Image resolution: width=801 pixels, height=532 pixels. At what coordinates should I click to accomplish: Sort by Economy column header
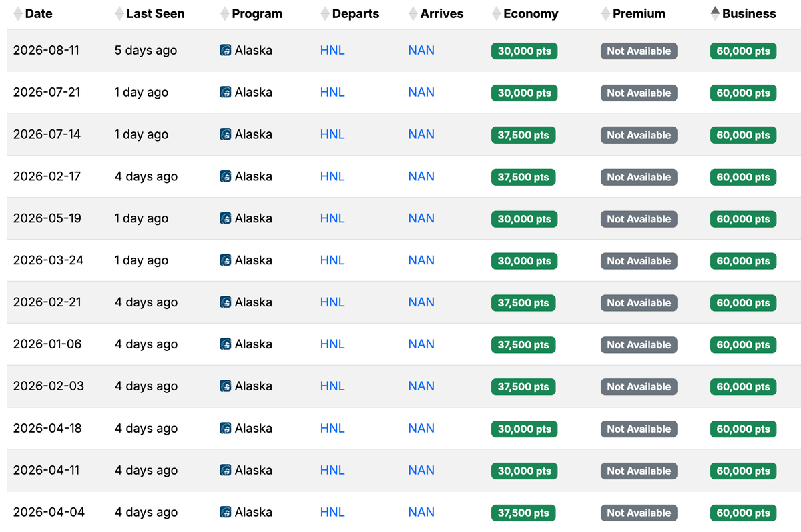pyautogui.click(x=525, y=13)
